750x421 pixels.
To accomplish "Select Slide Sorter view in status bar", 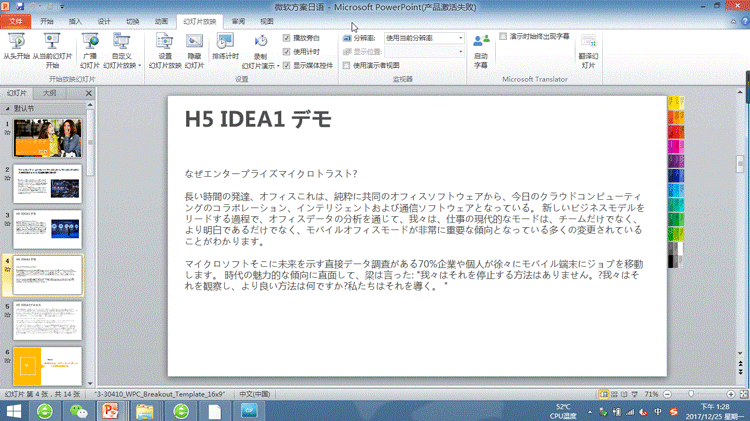I will (614, 394).
